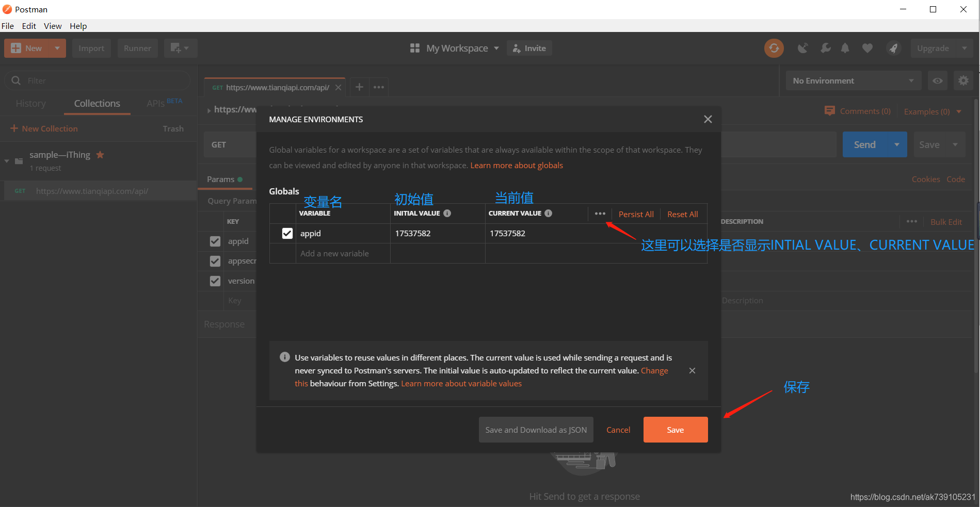Uncheck the appsecret query param checkbox
Screen dimensions: 980x507
coord(215,261)
